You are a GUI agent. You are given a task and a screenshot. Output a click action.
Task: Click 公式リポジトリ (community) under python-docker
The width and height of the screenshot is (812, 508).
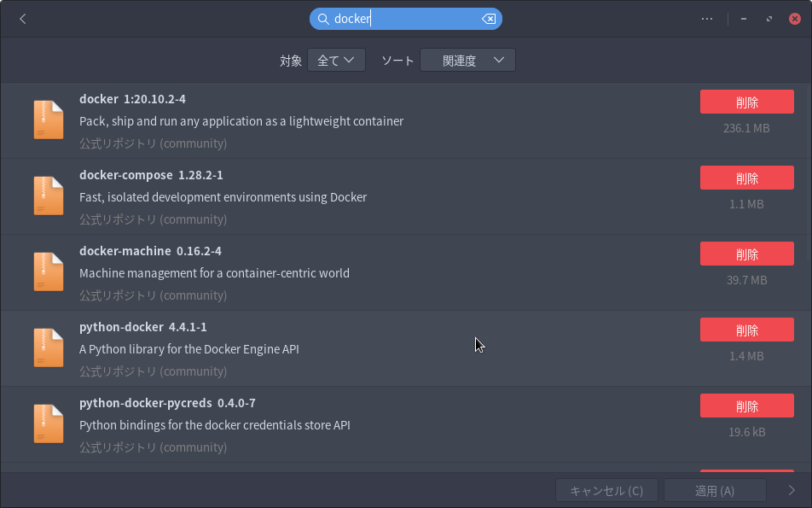point(153,371)
